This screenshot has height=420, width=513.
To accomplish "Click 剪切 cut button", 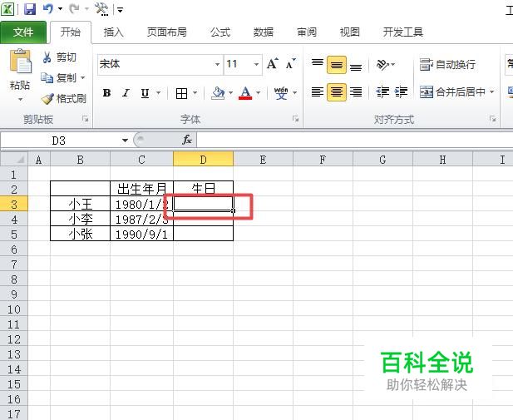I will 59,57.
